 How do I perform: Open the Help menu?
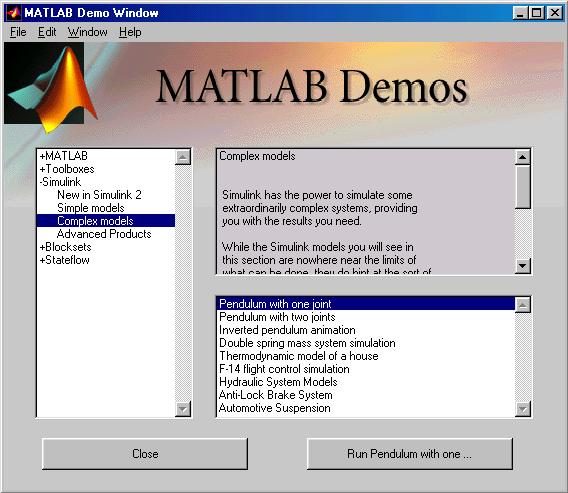pos(130,32)
